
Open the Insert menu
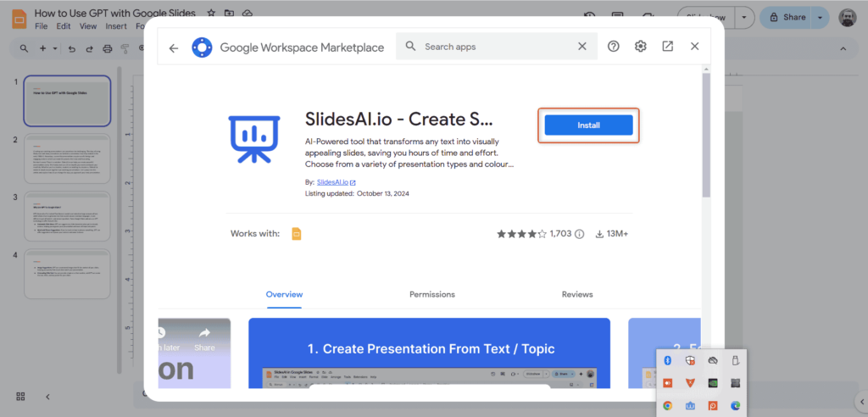(x=115, y=26)
